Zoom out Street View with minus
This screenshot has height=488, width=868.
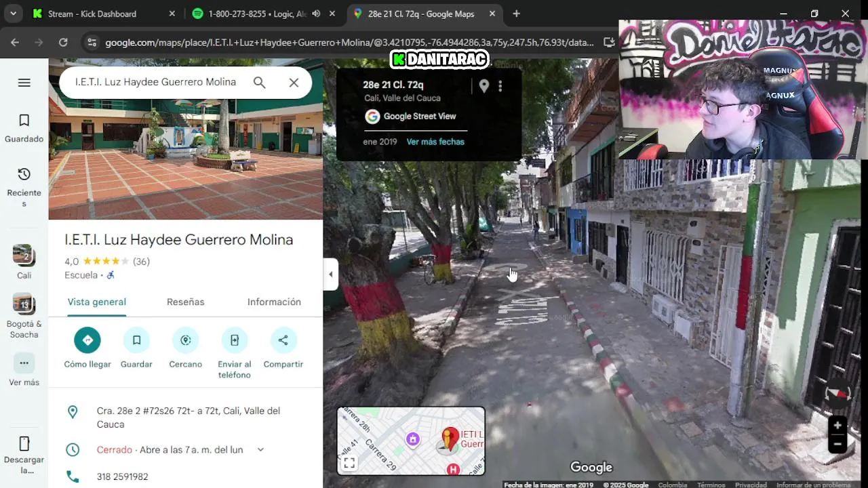(x=837, y=445)
